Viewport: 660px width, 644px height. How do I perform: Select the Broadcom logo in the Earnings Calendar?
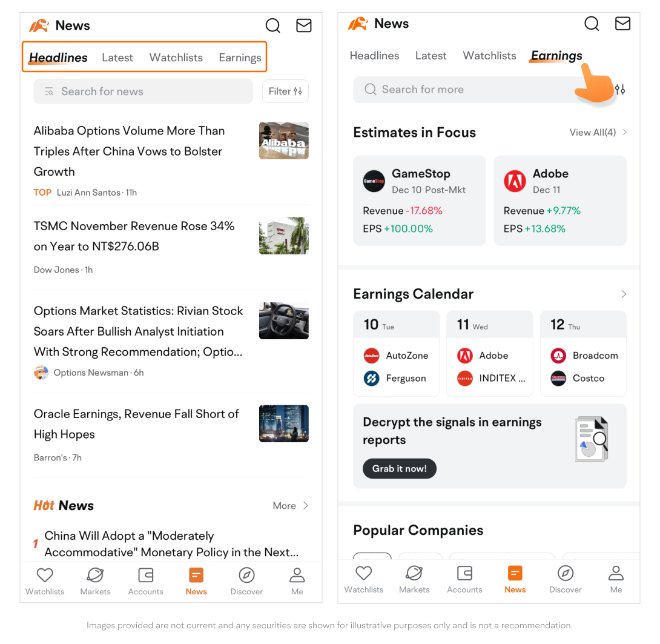pos(558,356)
